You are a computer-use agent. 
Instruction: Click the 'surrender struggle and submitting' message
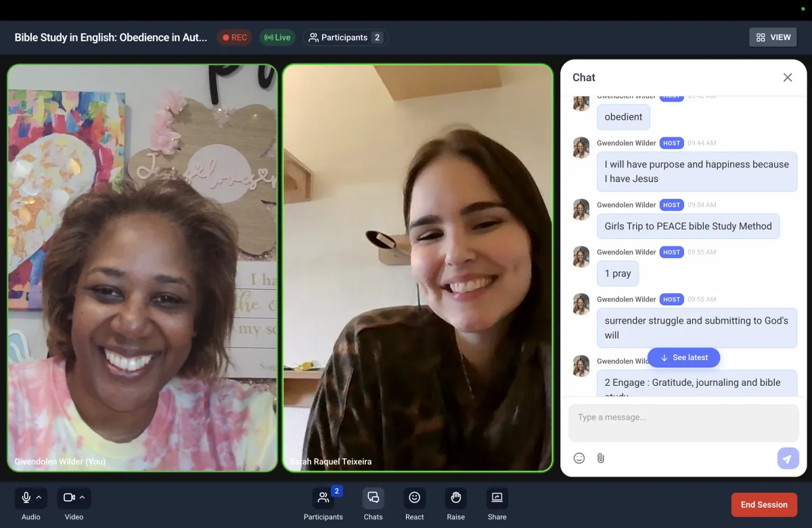(697, 328)
